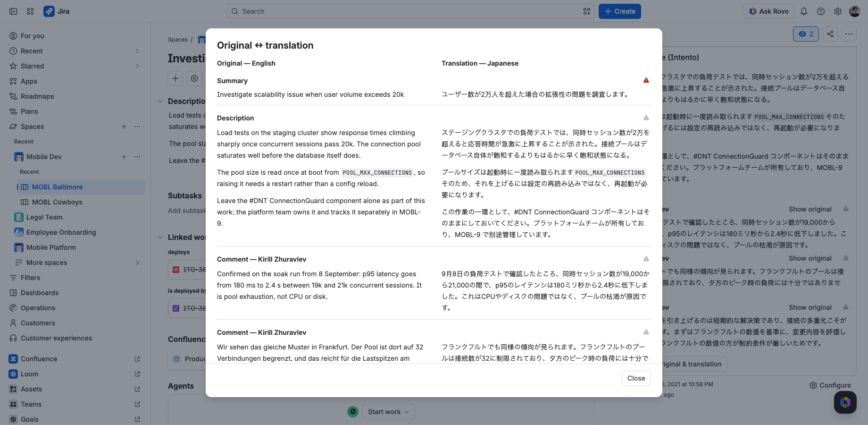
Task: Click the warning icon beside Description heading
Action: [646, 118]
